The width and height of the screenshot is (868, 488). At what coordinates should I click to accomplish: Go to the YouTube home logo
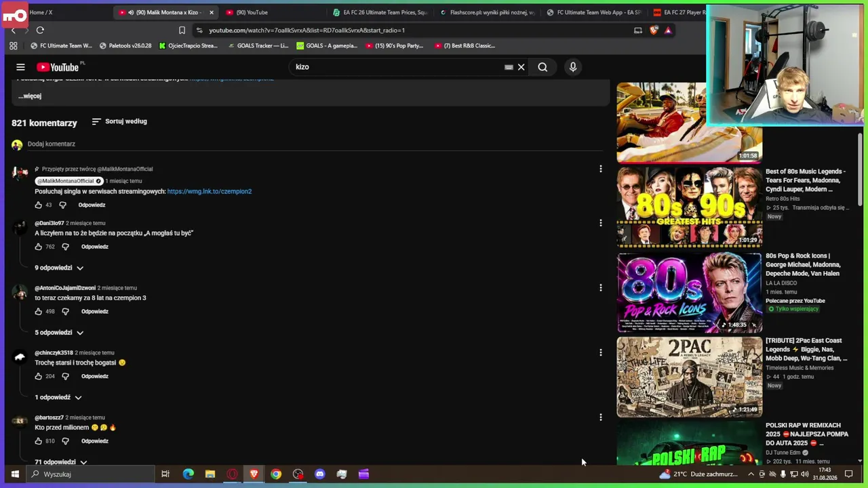tap(58, 67)
